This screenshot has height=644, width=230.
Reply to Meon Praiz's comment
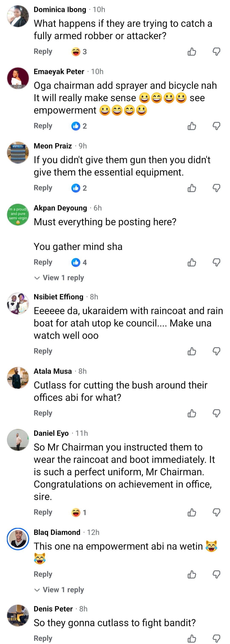pyautogui.click(x=43, y=188)
